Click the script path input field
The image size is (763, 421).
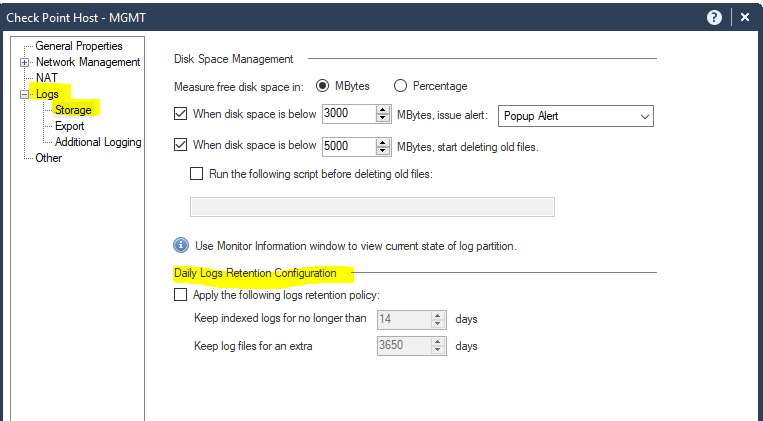click(x=372, y=207)
